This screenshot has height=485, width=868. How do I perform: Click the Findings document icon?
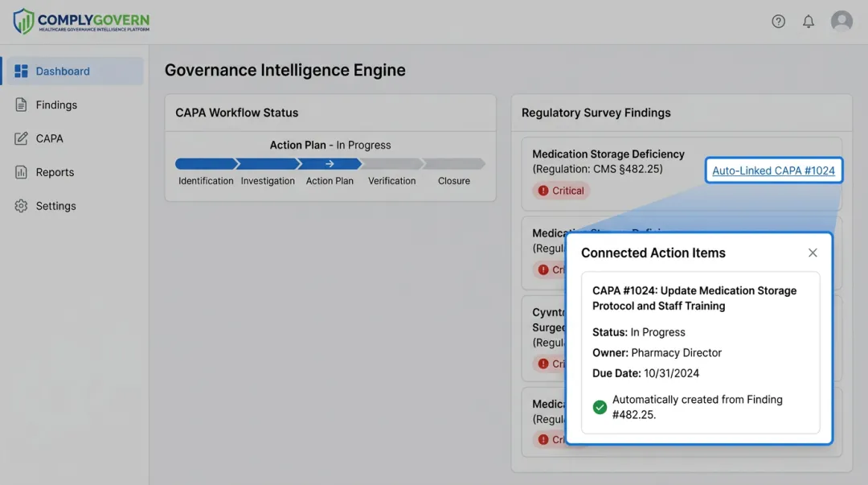coord(21,105)
